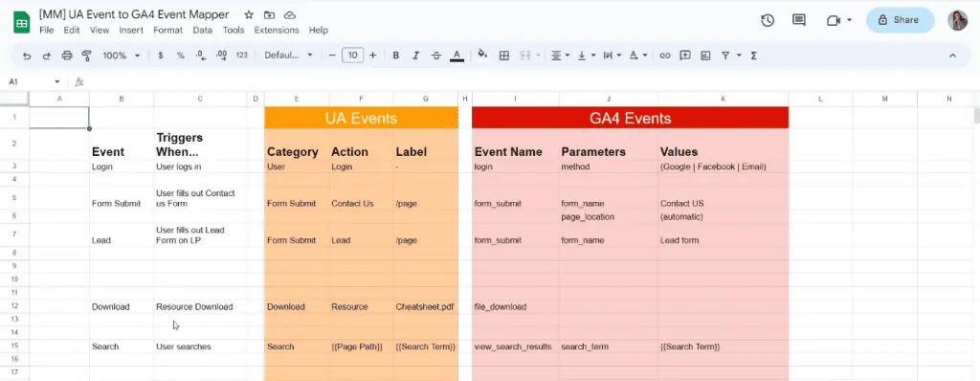This screenshot has width=980, height=381.
Task: Star the document
Action: click(249, 14)
